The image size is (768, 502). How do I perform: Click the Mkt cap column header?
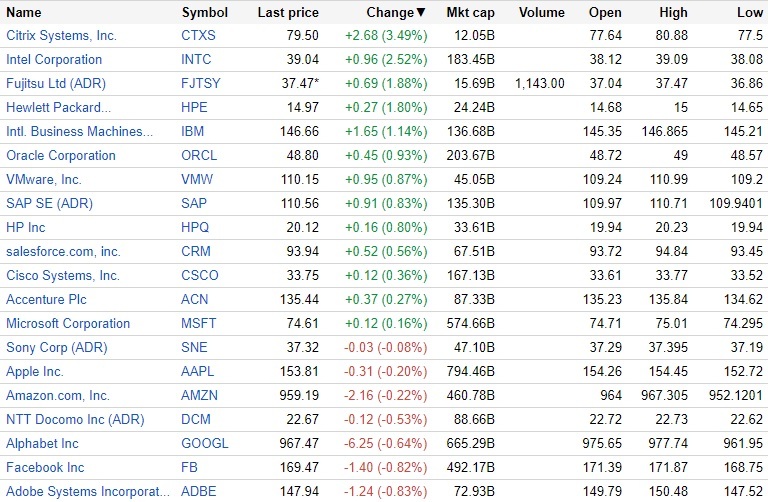(470, 13)
